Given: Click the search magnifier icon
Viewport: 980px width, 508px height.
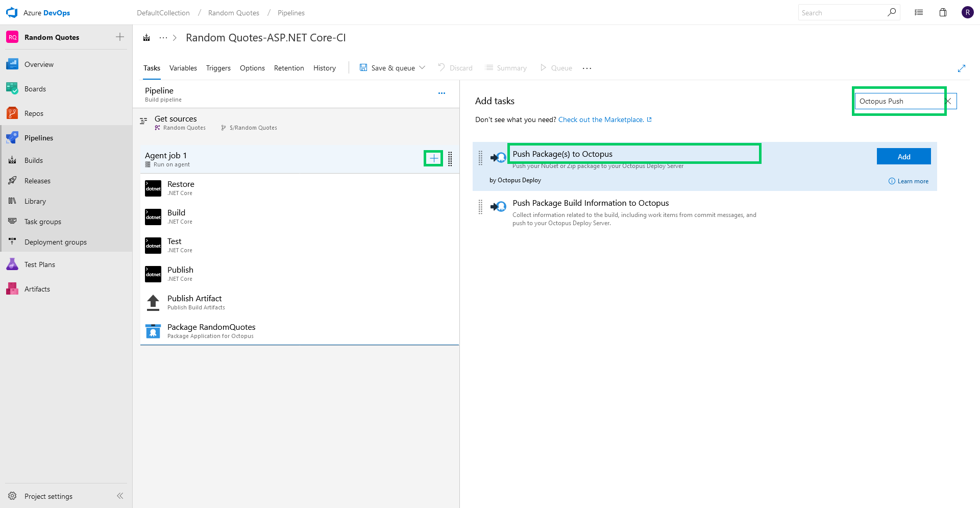Looking at the screenshot, I should 892,13.
